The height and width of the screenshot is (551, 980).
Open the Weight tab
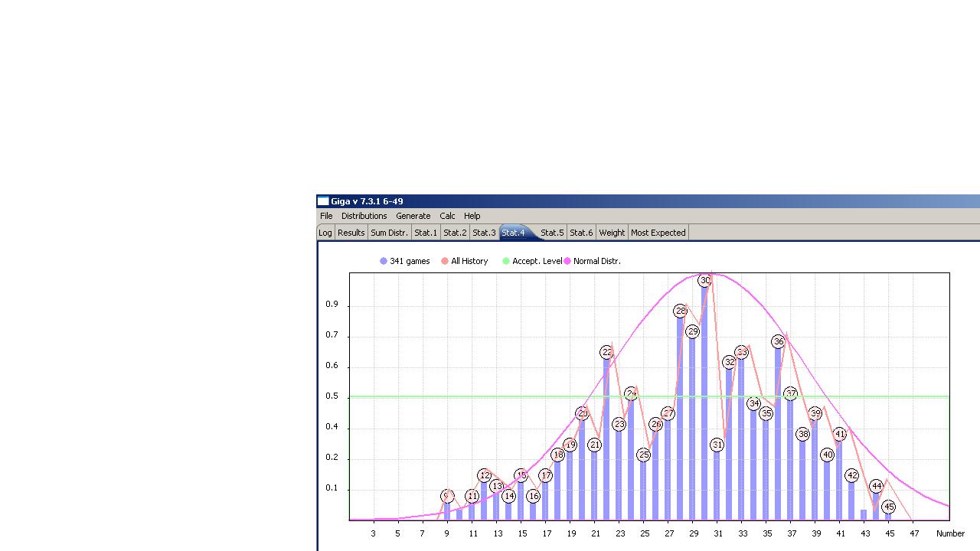point(612,233)
